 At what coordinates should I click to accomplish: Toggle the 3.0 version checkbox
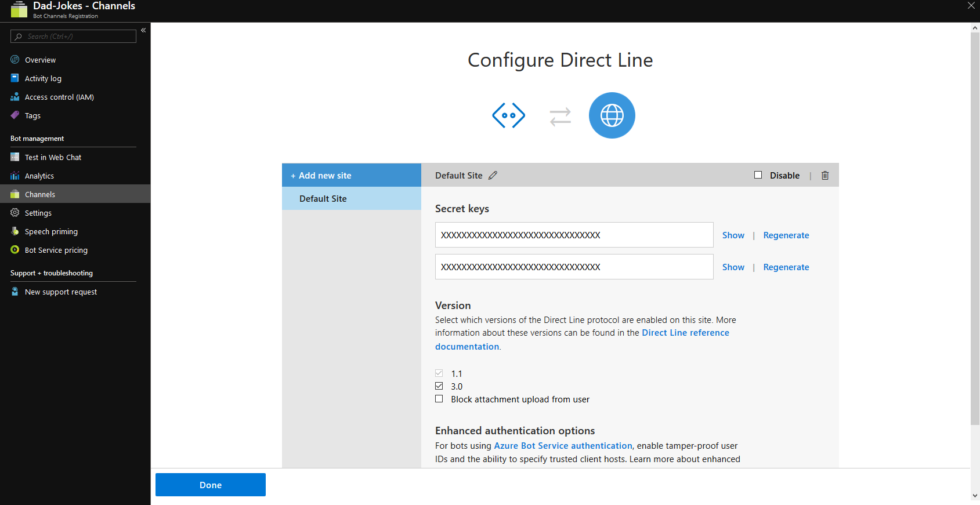[x=439, y=386]
